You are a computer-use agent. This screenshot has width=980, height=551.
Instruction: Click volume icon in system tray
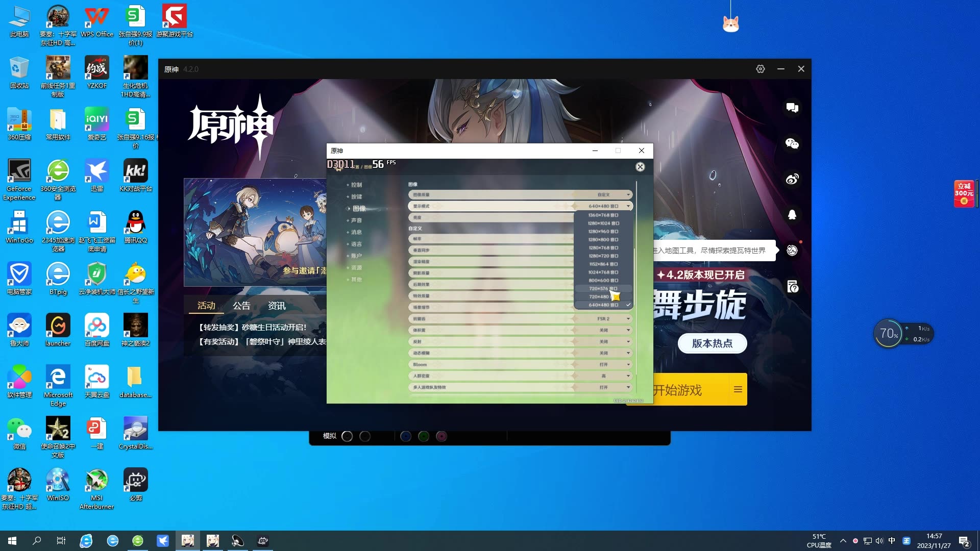pyautogui.click(x=879, y=541)
